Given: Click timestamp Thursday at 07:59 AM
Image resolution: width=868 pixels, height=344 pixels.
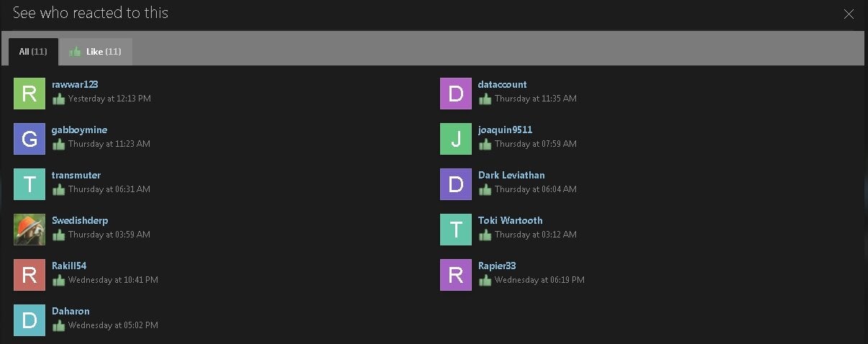Looking at the screenshot, I should pyautogui.click(x=536, y=144).
